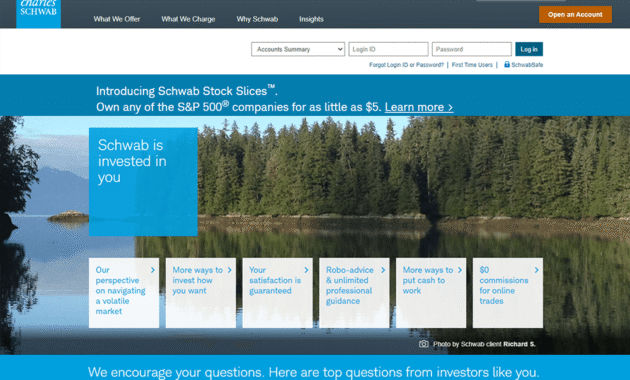Click the SchwabSafe lock icon

[x=507, y=64]
